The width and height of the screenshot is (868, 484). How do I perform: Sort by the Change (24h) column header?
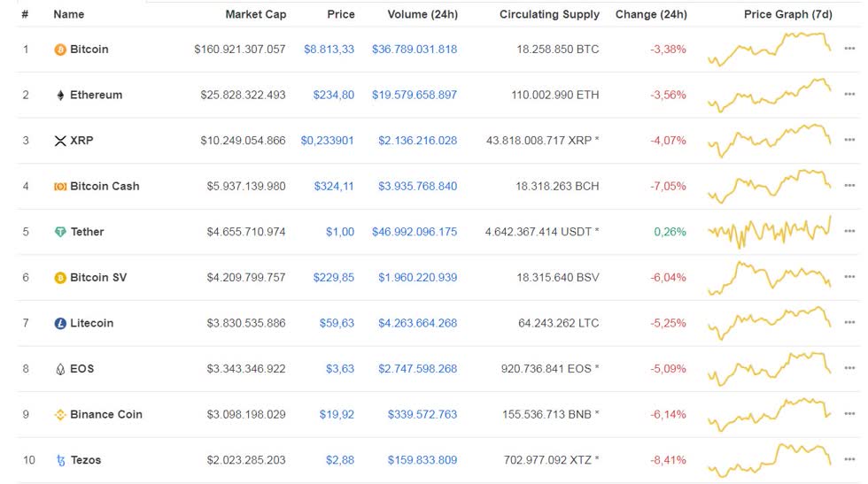(651, 14)
